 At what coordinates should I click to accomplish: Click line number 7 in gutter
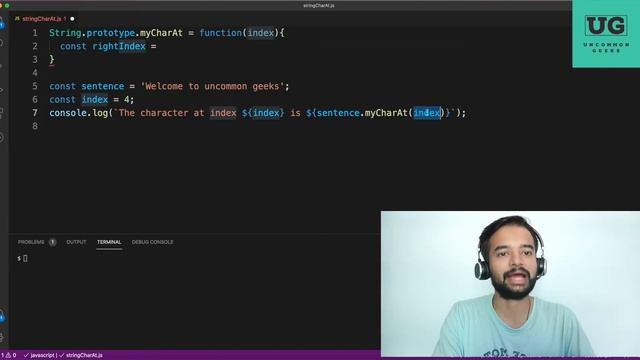pyautogui.click(x=35, y=113)
